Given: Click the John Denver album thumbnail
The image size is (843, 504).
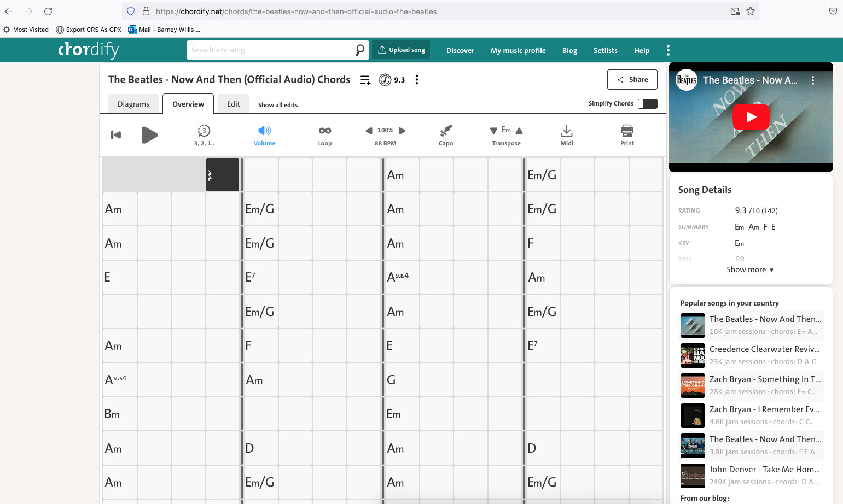Looking at the screenshot, I should point(693,476).
